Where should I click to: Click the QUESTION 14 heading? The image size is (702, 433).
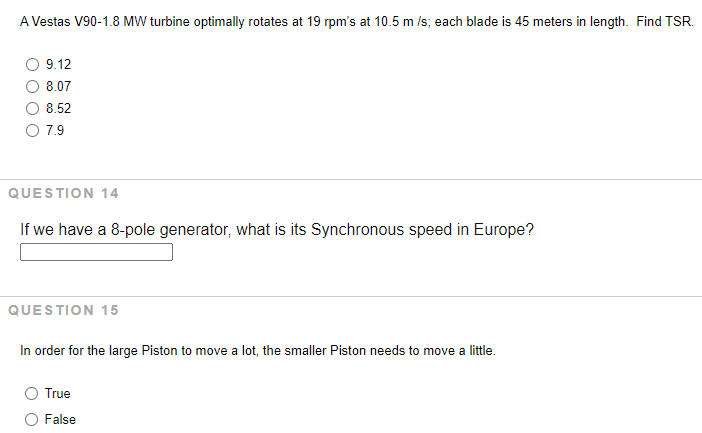point(64,193)
